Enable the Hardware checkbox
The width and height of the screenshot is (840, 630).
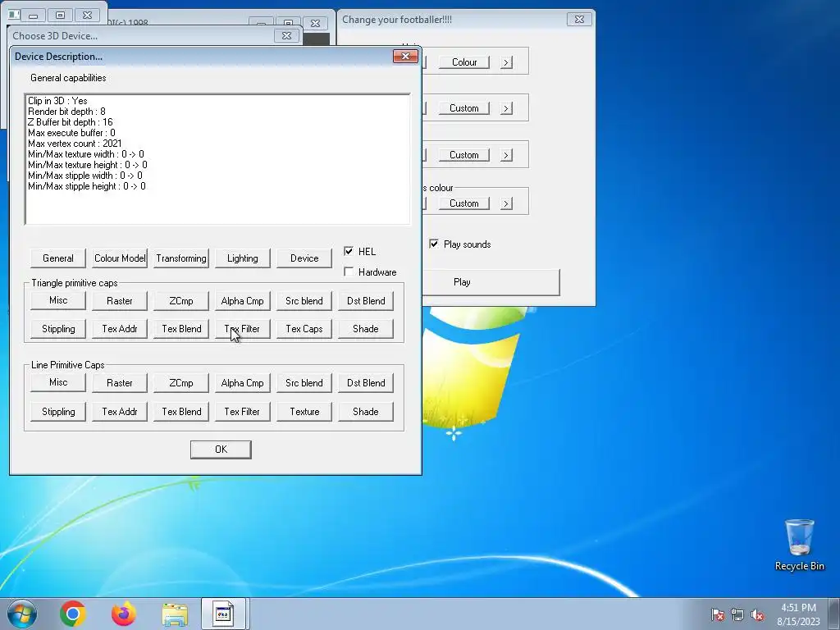349,272
